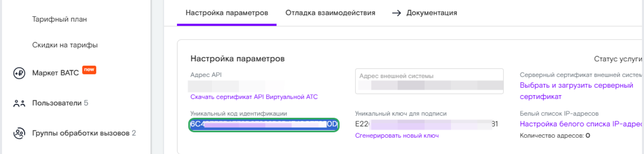Select the Маркет ВАТС menu label
644x154 pixels.
point(55,73)
